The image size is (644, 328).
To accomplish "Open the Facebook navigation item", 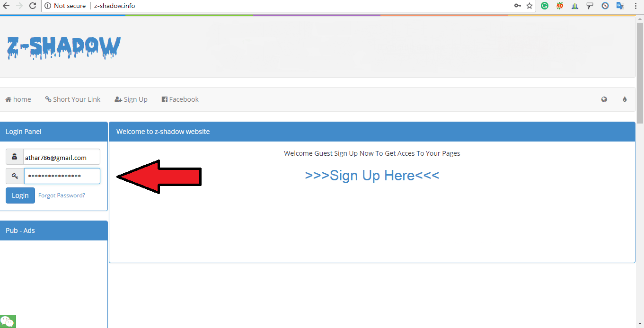I will click(180, 99).
